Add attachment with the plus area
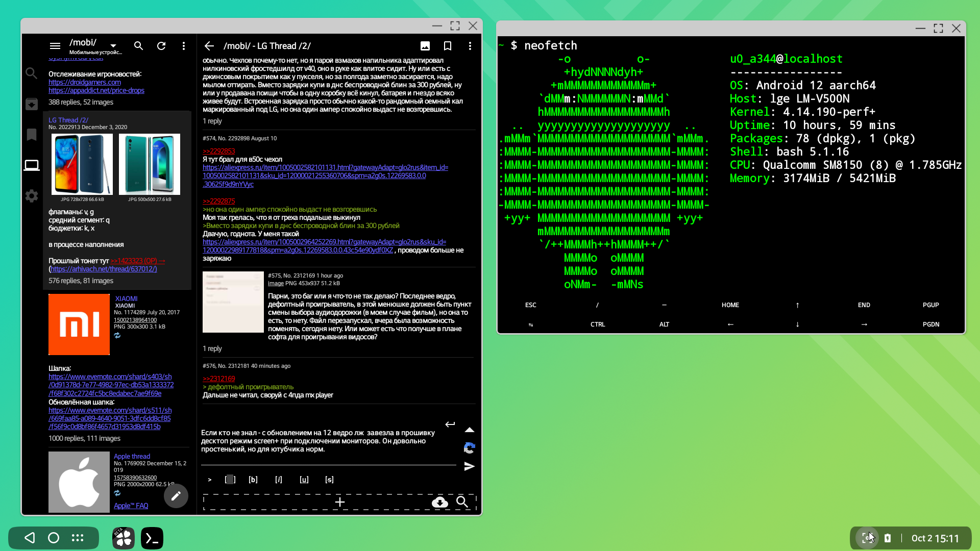The width and height of the screenshot is (980, 551). 339,502
